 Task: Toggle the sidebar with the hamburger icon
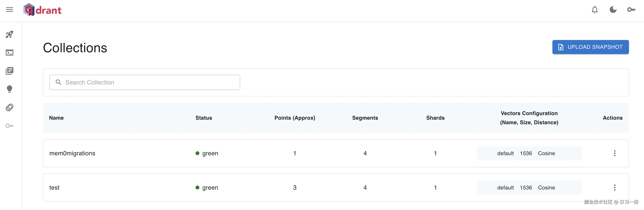click(x=10, y=10)
